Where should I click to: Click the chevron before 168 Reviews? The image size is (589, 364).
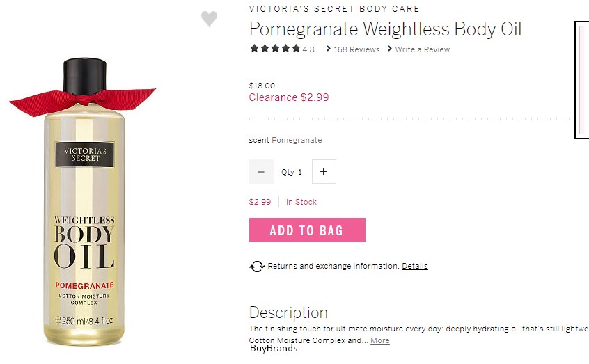pos(329,49)
